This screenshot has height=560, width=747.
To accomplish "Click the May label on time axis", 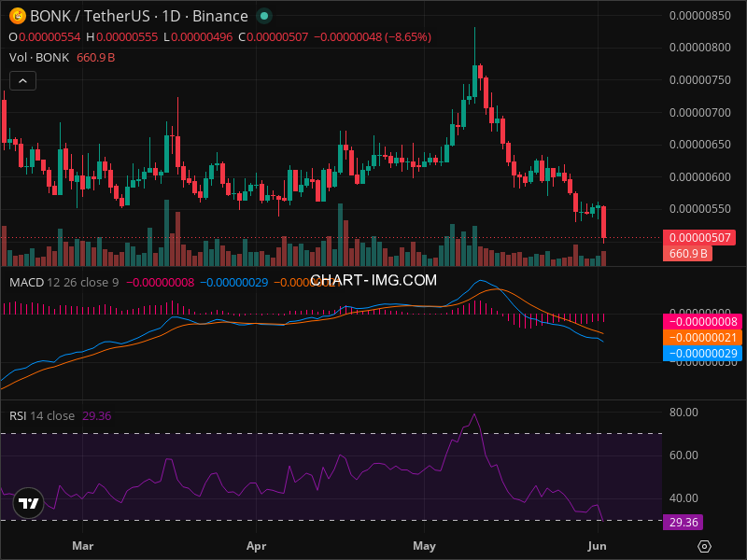I will pos(424,546).
